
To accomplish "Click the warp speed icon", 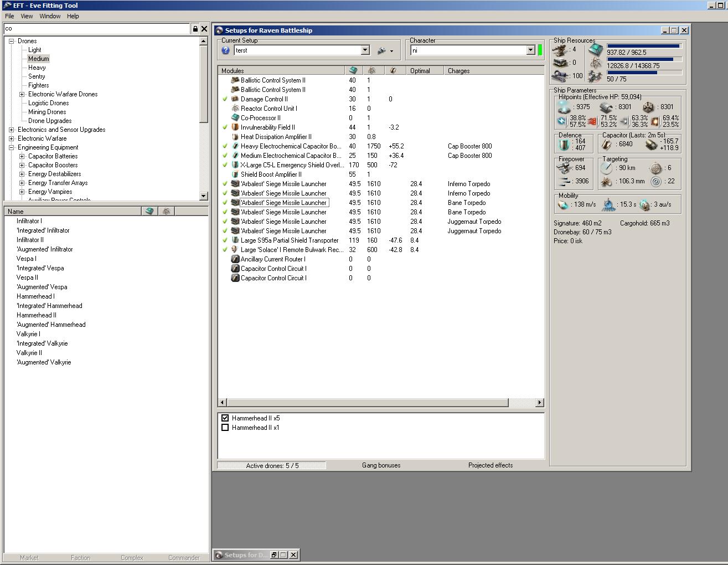I will [645, 204].
